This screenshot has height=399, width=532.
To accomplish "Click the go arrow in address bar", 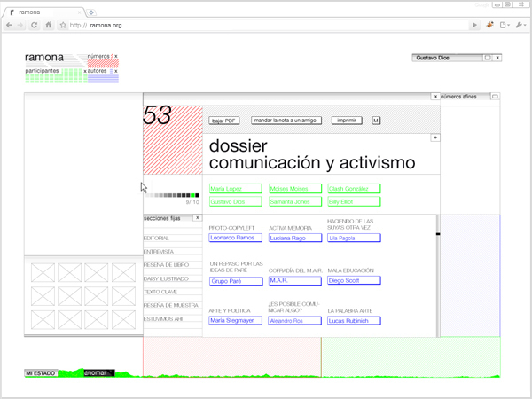I will [x=474, y=25].
